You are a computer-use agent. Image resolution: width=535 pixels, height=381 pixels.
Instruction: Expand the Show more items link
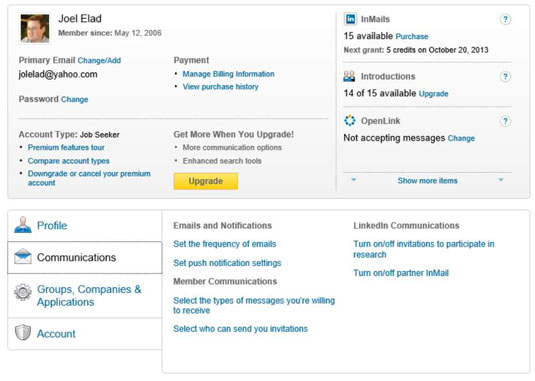(427, 181)
